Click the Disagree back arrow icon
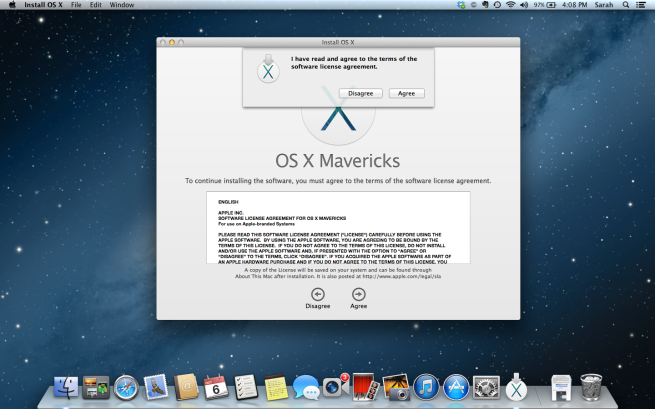 (x=318, y=294)
